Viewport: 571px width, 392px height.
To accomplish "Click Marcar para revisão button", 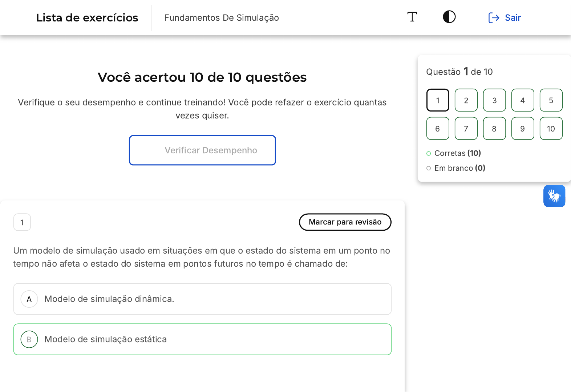I will 345,222.
